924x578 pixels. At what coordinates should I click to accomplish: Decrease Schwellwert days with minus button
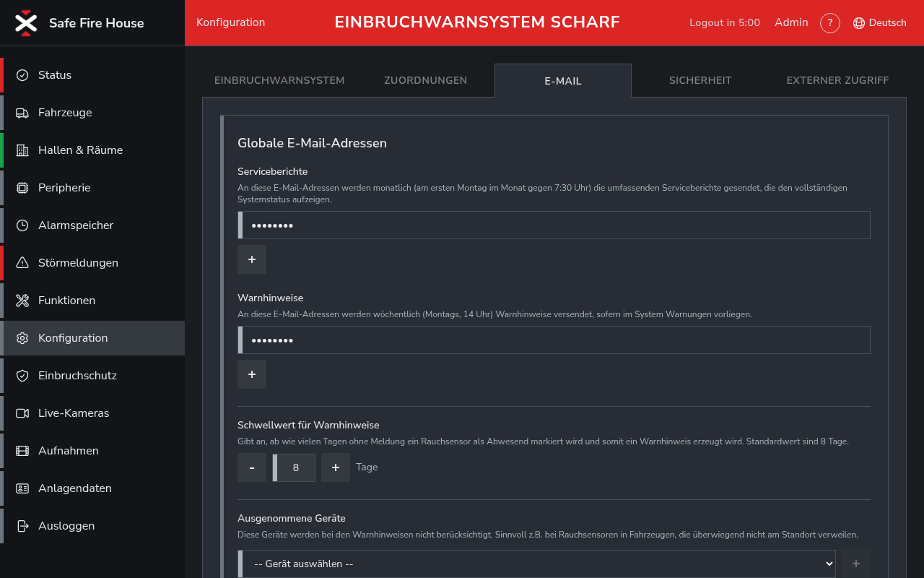[252, 467]
